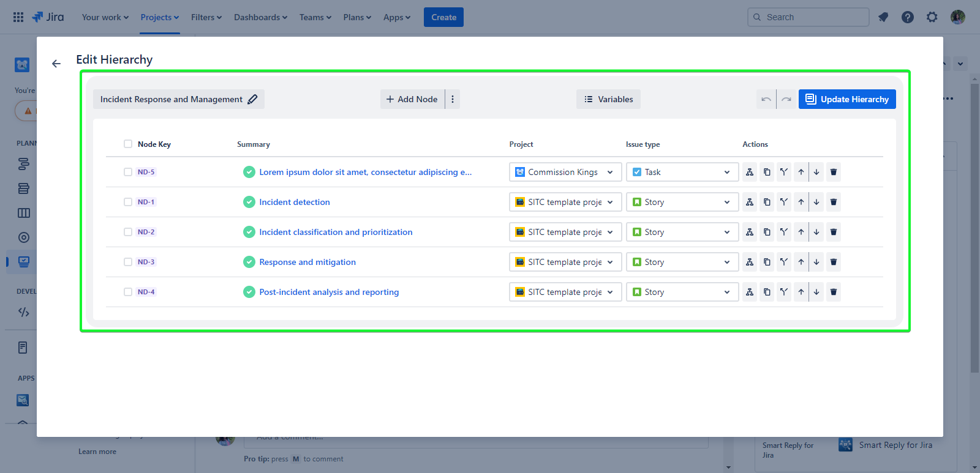Edit the hierarchy name with the pencil icon
Viewport: 980px width, 473px height.
click(252, 99)
